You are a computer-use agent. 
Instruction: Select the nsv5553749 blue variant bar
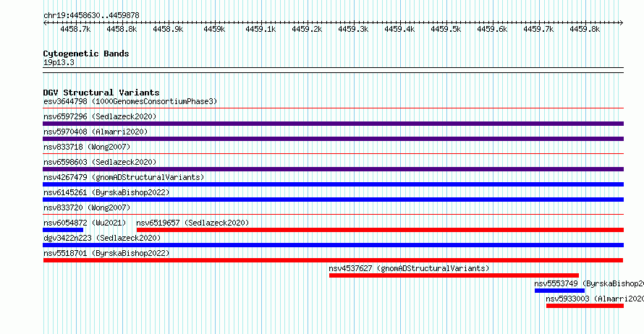coord(559,291)
